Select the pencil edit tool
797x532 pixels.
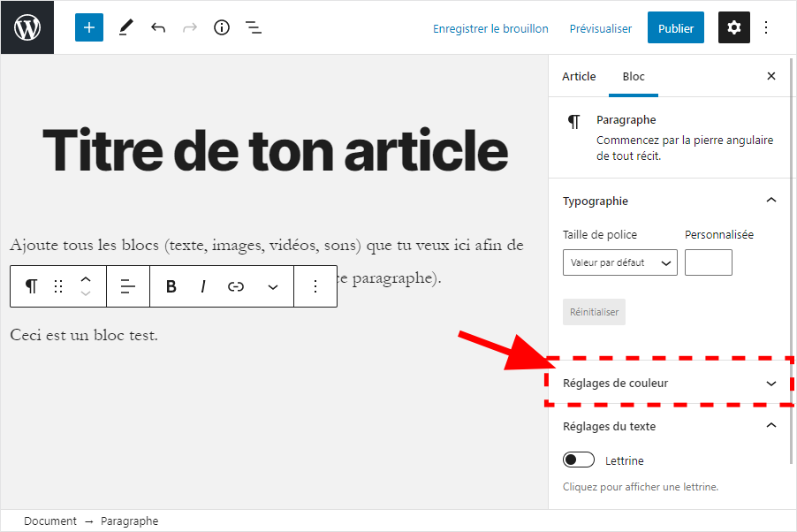tap(125, 27)
